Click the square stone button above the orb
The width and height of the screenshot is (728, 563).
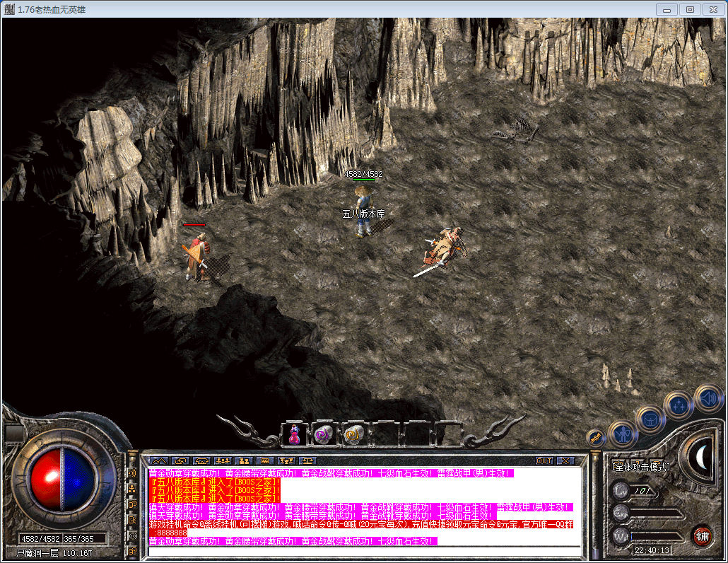coord(14,433)
